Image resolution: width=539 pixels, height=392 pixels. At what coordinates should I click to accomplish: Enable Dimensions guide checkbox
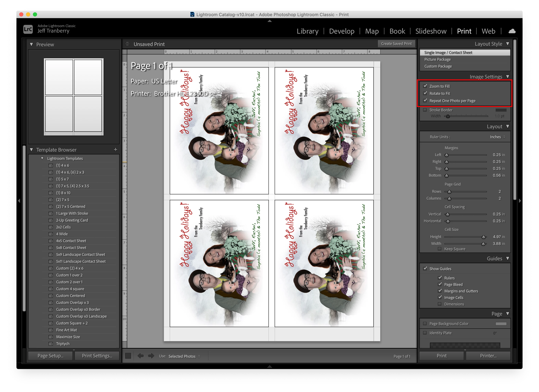(440, 304)
